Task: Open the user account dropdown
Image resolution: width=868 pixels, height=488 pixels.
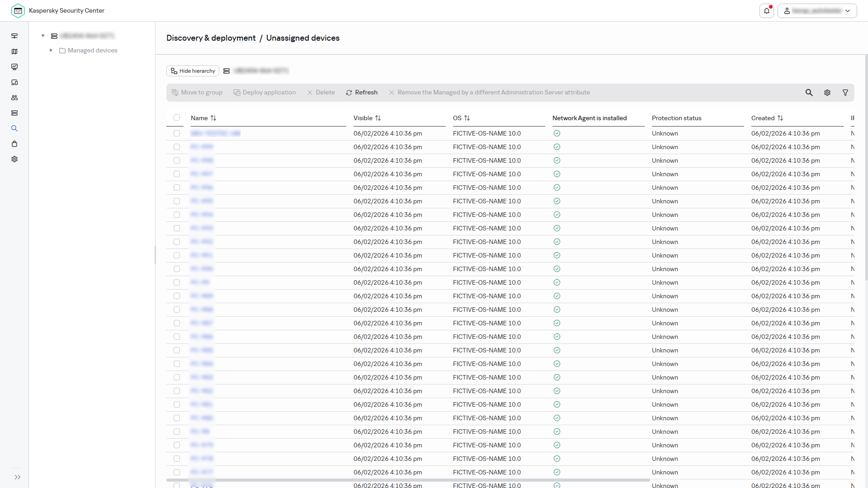Action: coord(817,11)
